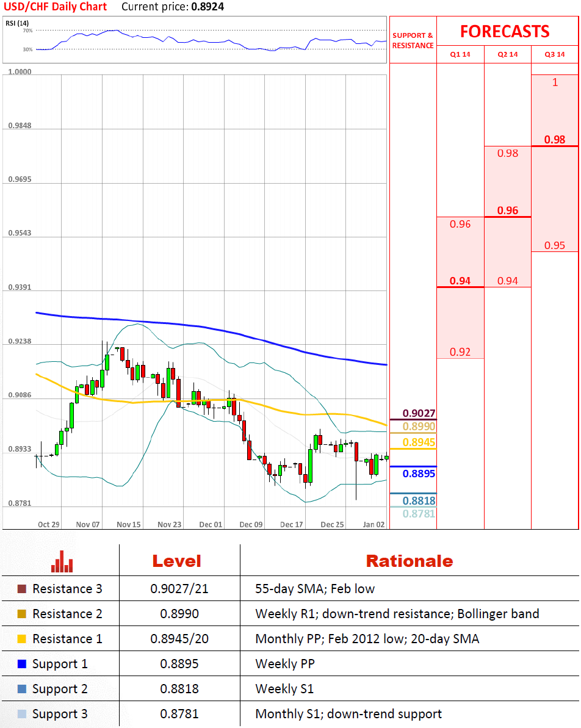Click the Support 1 blue color swatch

(22, 664)
